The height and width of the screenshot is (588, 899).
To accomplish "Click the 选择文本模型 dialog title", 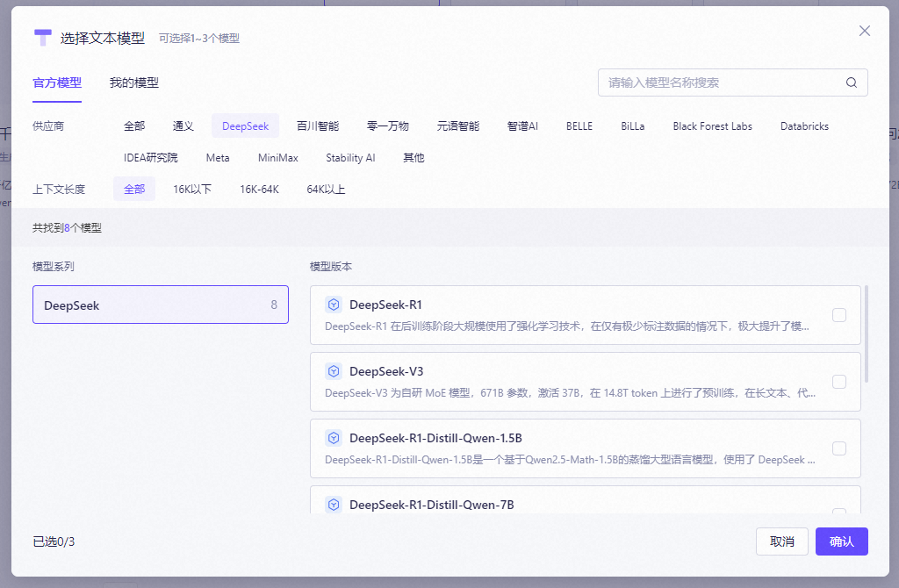I will [x=103, y=39].
